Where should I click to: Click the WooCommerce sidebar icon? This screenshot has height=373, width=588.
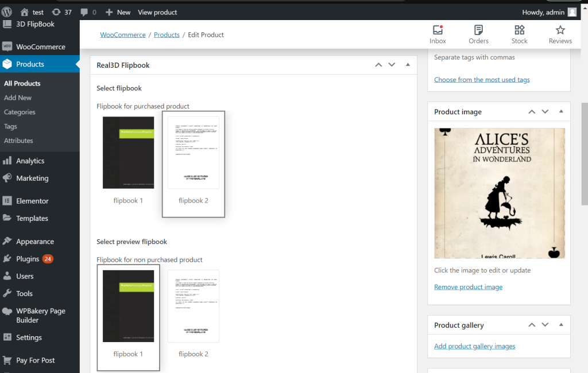(x=7, y=46)
